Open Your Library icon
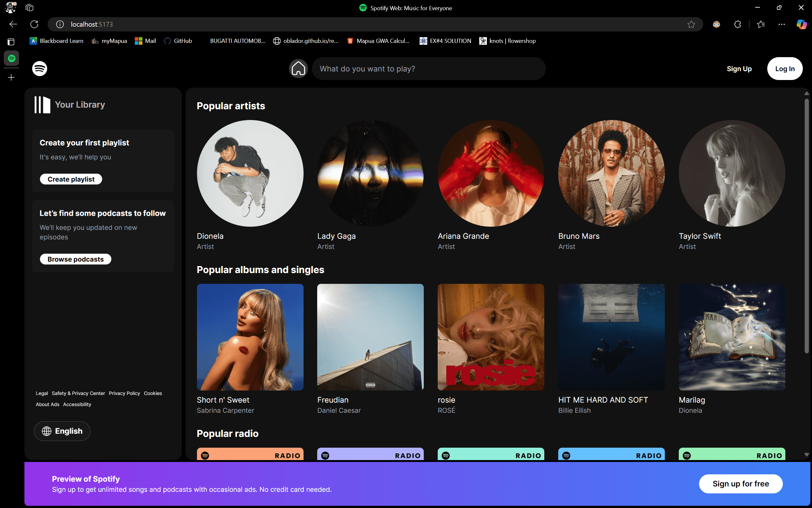 point(42,104)
